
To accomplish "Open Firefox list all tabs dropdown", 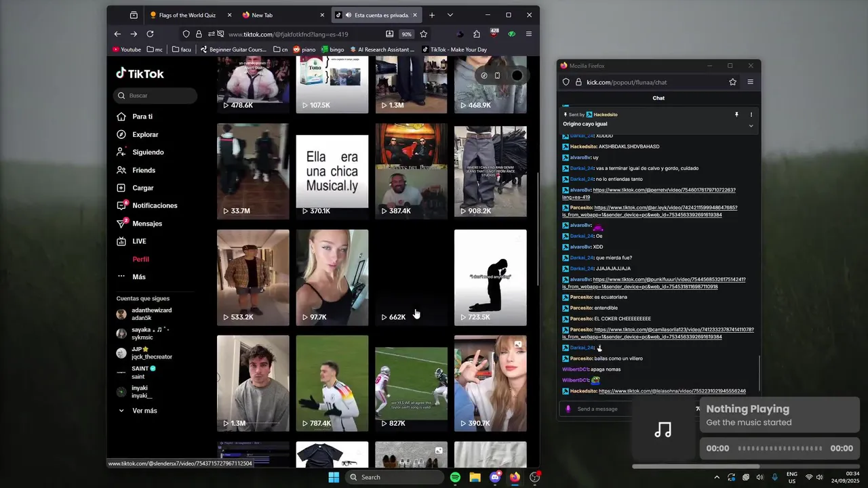I will click(x=450, y=15).
